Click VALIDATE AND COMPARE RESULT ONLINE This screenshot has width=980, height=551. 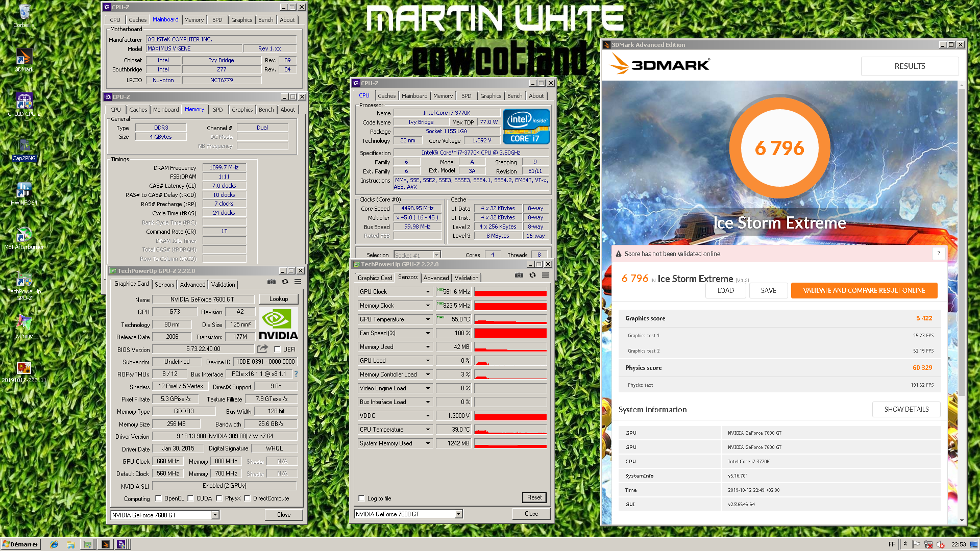coord(864,290)
